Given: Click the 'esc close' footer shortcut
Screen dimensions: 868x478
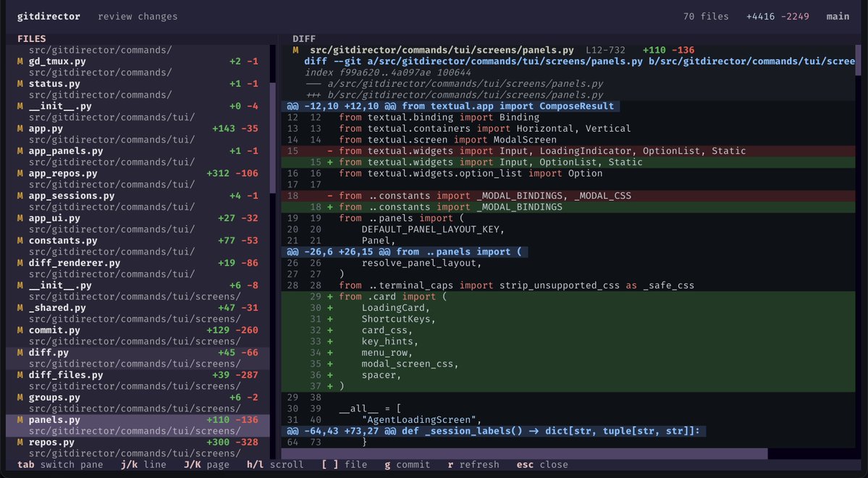Looking at the screenshot, I should tap(542, 465).
